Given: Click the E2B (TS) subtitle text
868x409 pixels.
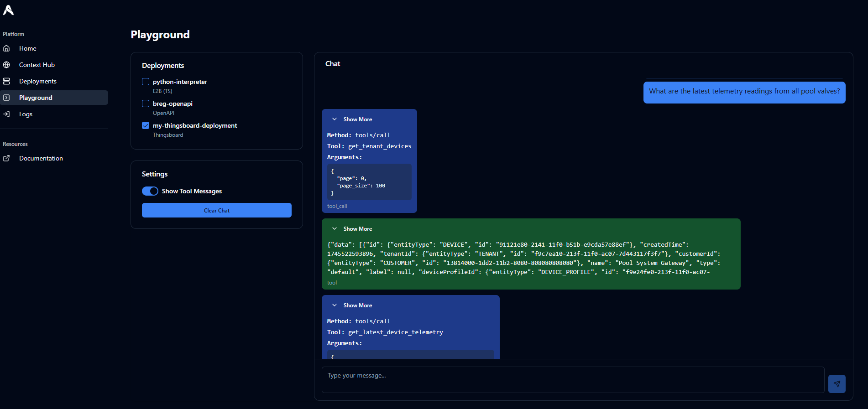Looking at the screenshot, I should tap(162, 91).
